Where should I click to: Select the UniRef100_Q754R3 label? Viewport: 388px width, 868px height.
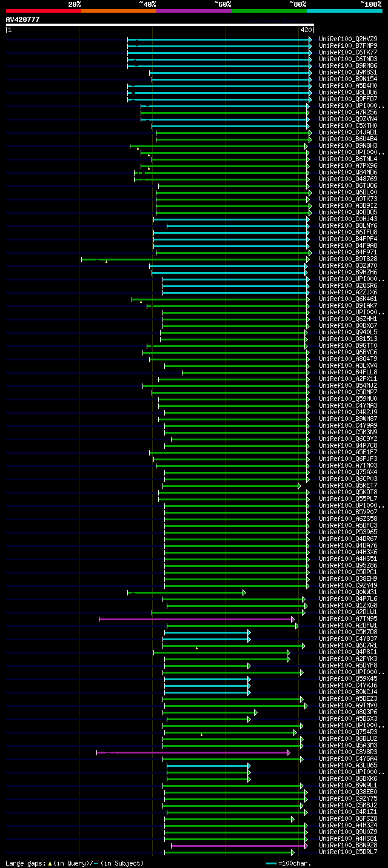tap(348, 732)
